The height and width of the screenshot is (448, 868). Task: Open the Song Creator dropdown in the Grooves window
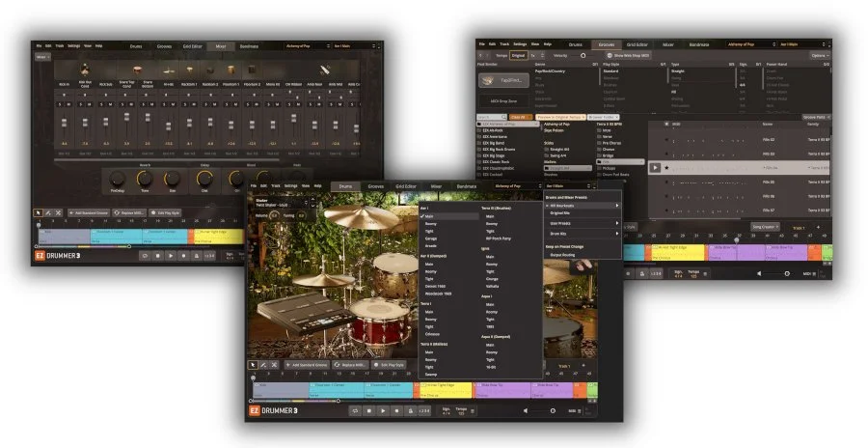[765, 227]
